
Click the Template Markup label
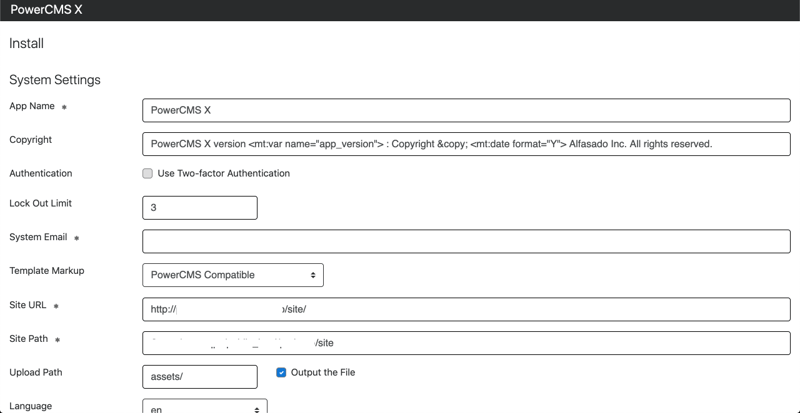[x=46, y=271]
